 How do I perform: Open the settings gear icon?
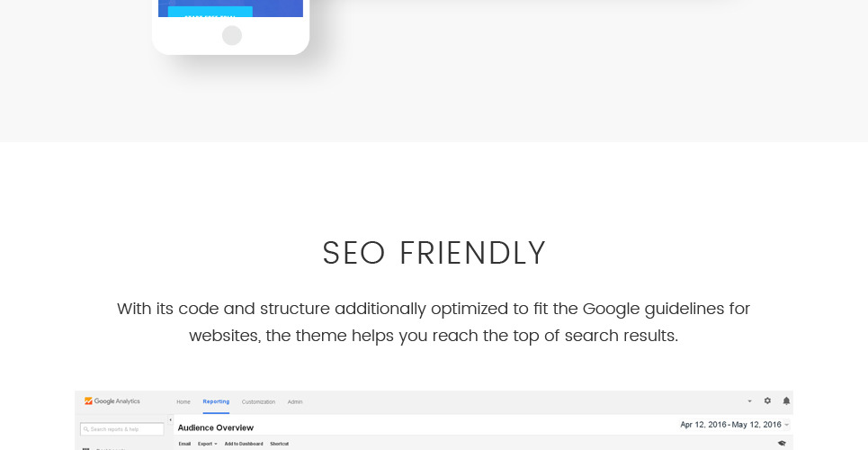[767, 400]
